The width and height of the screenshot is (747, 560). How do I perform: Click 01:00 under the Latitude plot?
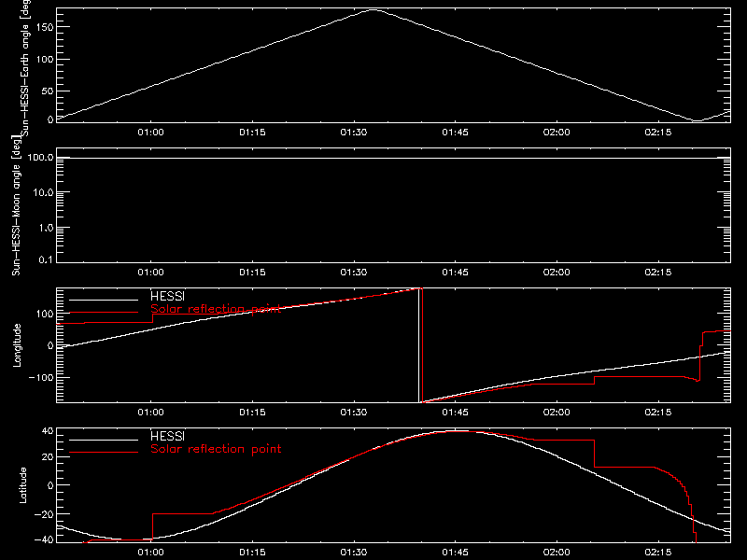150,553
